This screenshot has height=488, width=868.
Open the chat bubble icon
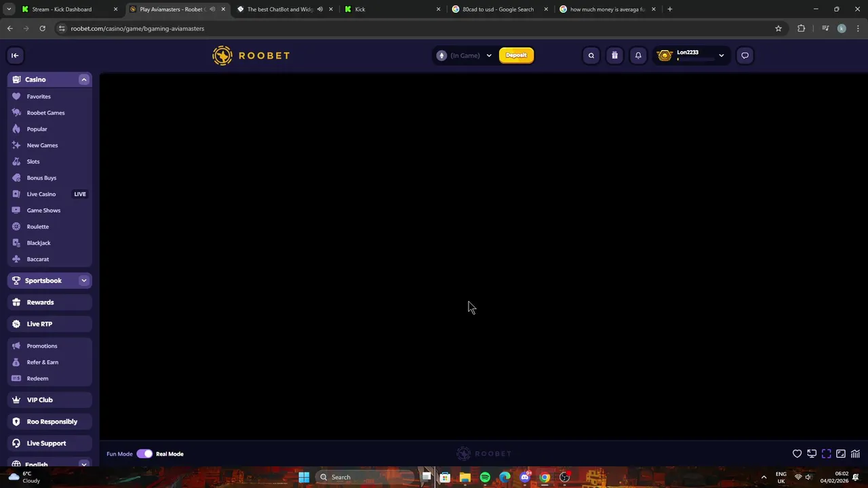point(745,56)
